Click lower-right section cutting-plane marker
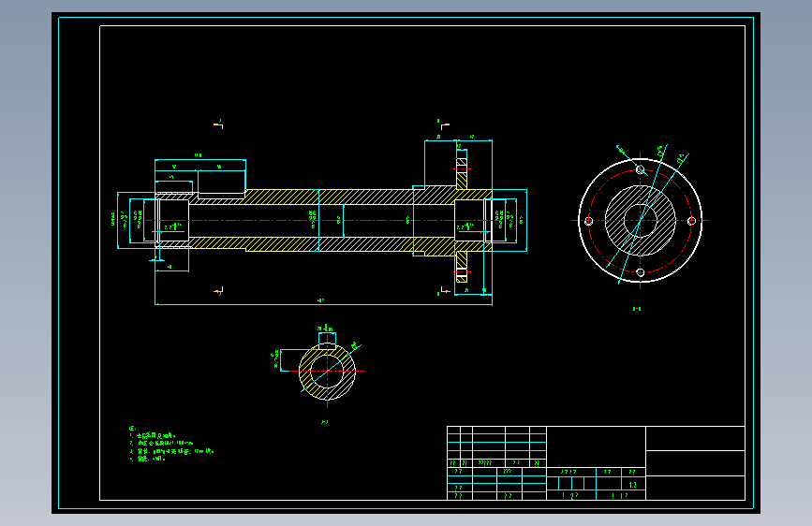 (x=444, y=291)
